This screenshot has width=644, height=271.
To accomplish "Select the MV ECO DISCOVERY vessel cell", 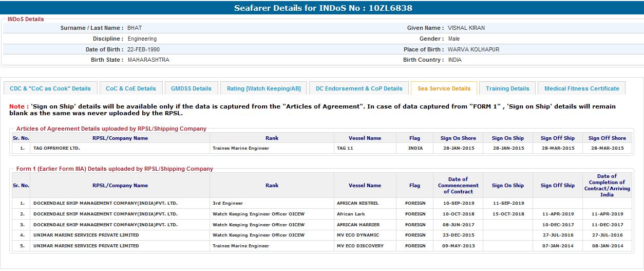I will click(x=360, y=246).
